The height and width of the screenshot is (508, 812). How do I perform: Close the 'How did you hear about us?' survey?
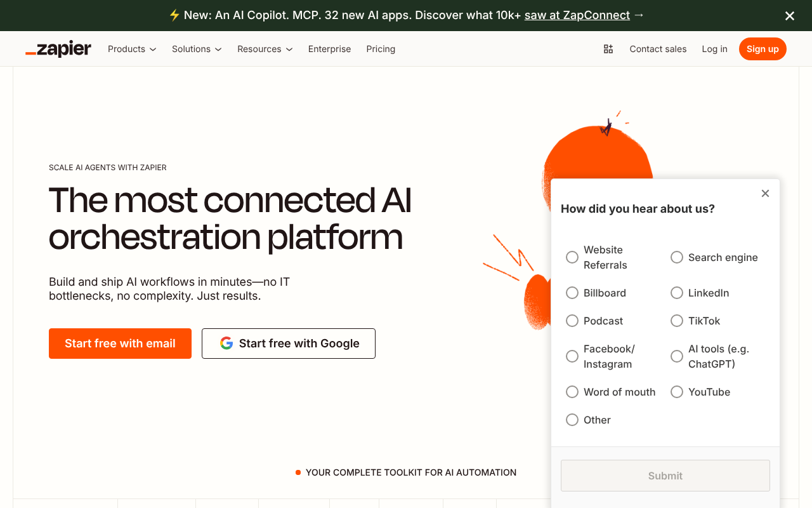coord(765,193)
